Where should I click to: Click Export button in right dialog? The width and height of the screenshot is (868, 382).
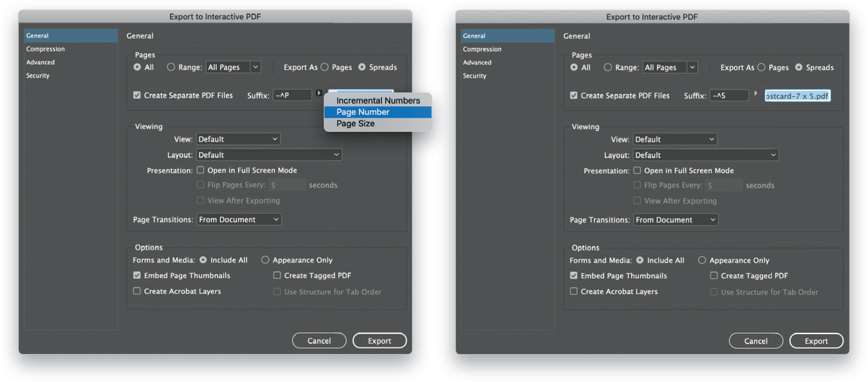816,341
